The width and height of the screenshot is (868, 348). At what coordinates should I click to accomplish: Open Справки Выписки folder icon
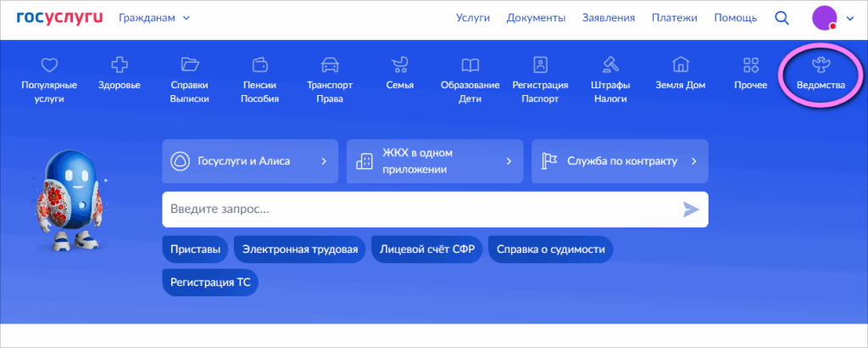[190, 65]
